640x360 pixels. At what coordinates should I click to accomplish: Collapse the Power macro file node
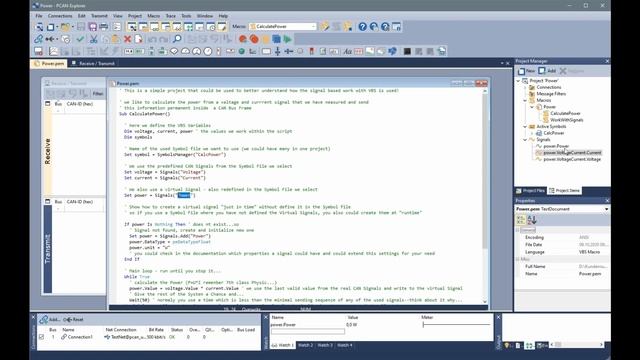pyautogui.click(x=532, y=107)
